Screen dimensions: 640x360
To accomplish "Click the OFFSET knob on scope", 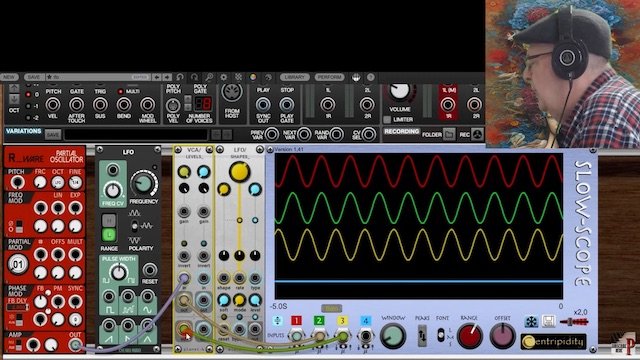I will (x=502, y=336).
